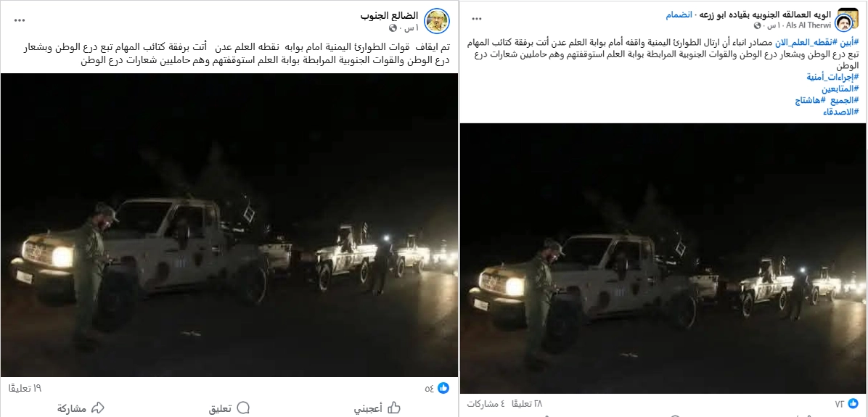This screenshot has height=417, width=868.
Task: Click the thumbs-up أعجبني button
Action: (377, 408)
